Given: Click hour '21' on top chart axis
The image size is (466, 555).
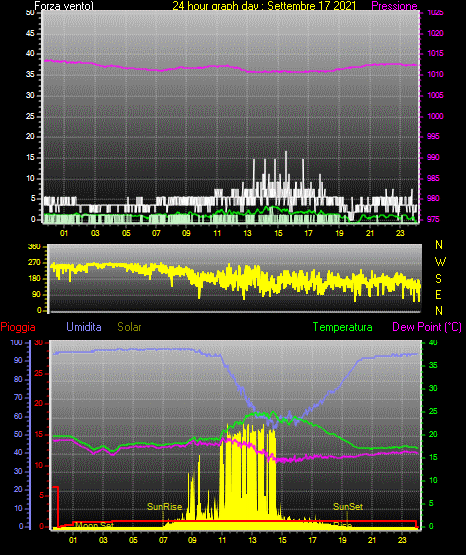Looking at the screenshot, I should point(370,233).
